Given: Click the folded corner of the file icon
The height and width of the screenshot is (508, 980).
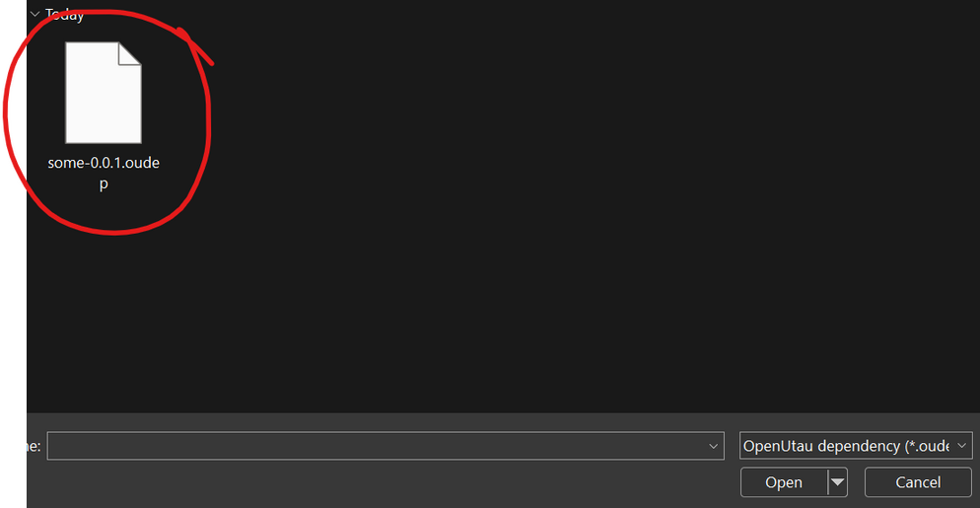Looking at the screenshot, I should tap(129, 53).
